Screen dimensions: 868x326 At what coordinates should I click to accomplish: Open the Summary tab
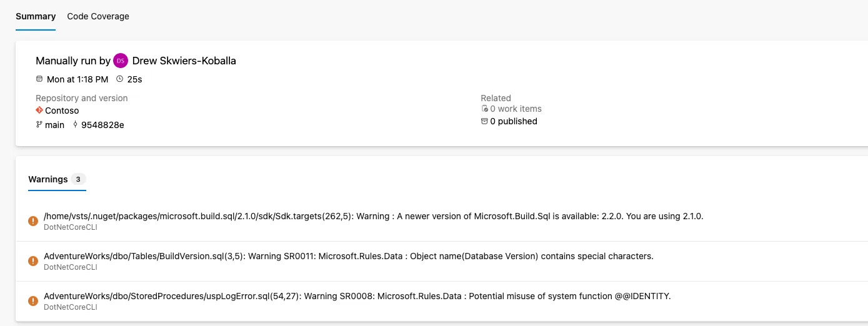(36, 16)
